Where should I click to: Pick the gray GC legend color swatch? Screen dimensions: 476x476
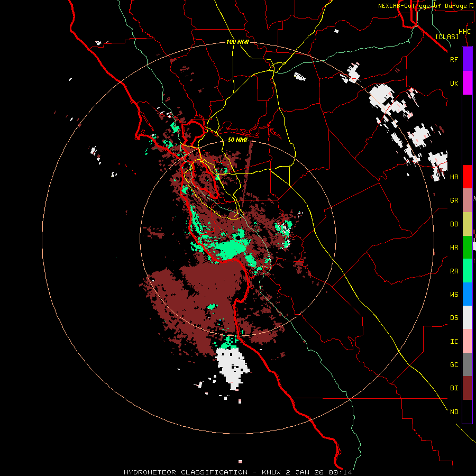[x=467, y=364]
